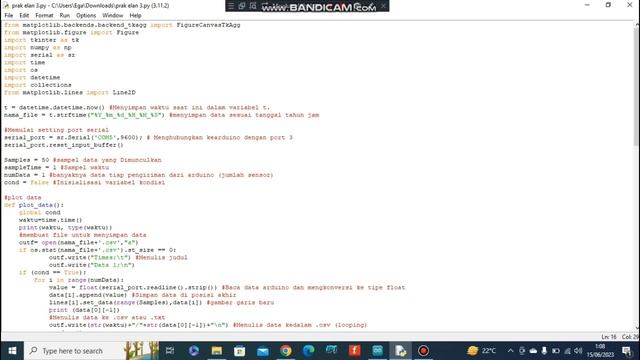
Task: Open Microsoft Edge from the taskbar
Action: coord(309,351)
